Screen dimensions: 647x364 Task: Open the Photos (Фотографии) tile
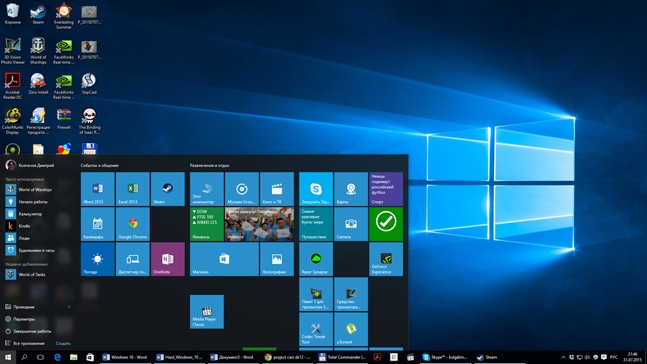277,259
